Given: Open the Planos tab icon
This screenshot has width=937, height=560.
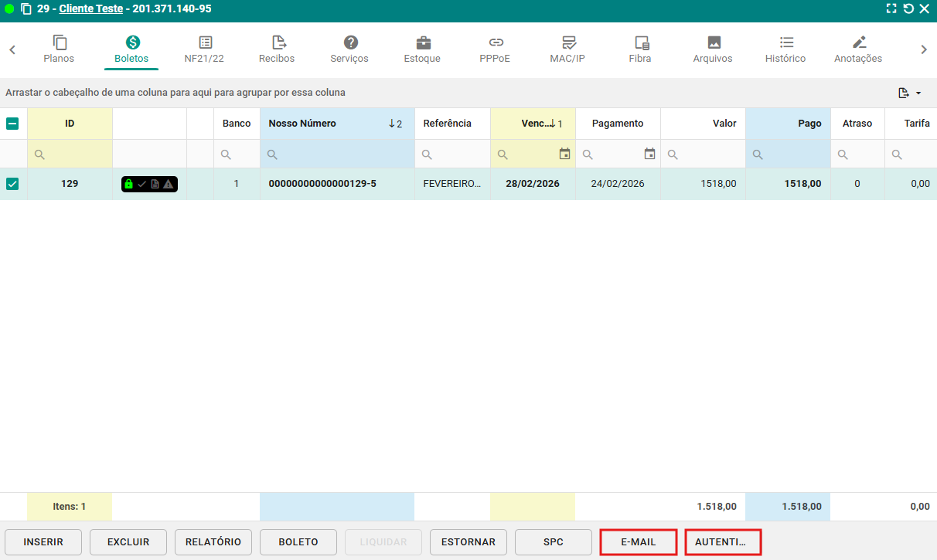Looking at the screenshot, I should pyautogui.click(x=60, y=43).
